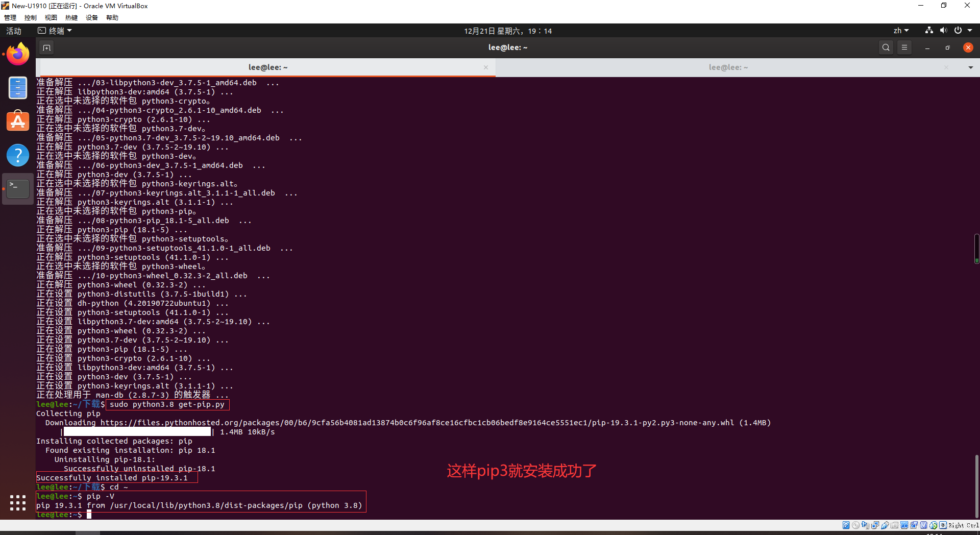Open the terminal search icon
The width and height of the screenshot is (980, 535).
(886, 47)
